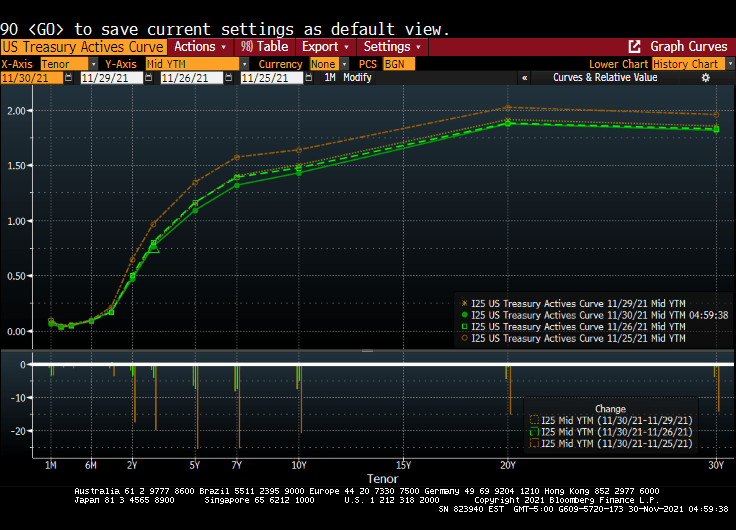Toggle the 11/30/21-11/29/21 change series

[533, 420]
